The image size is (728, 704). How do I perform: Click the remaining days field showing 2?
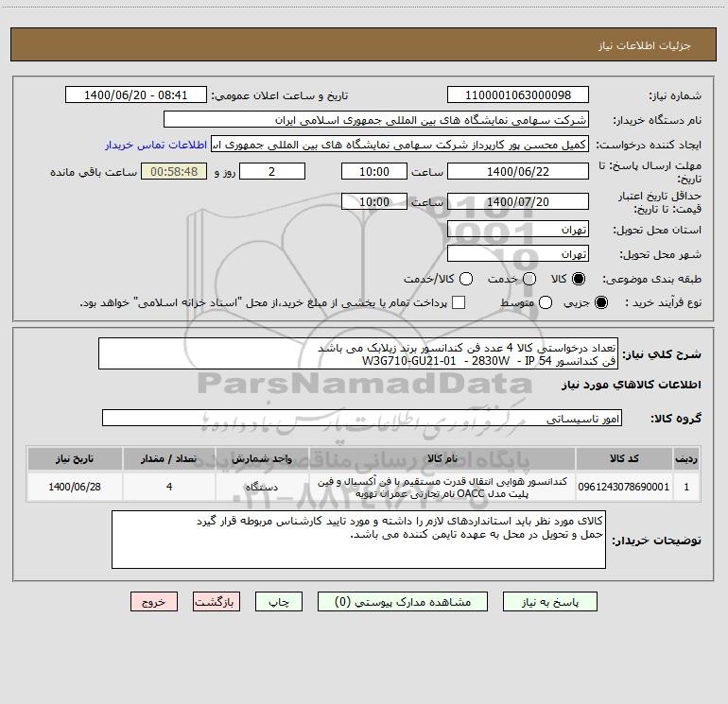pyautogui.click(x=272, y=171)
